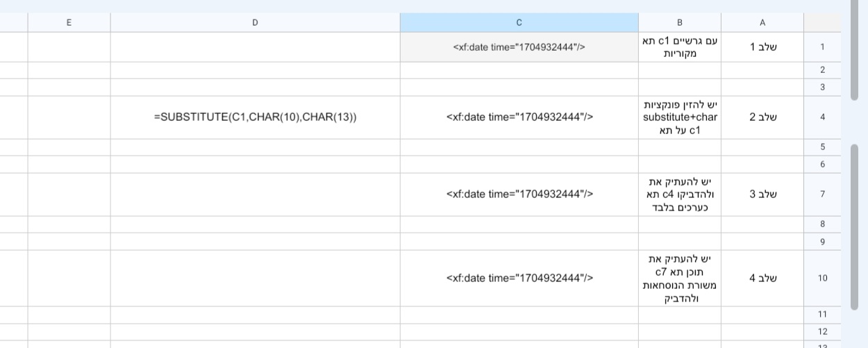868x348 pixels.
Task: Click cell B4 mentioning substitute+char
Action: point(680,117)
